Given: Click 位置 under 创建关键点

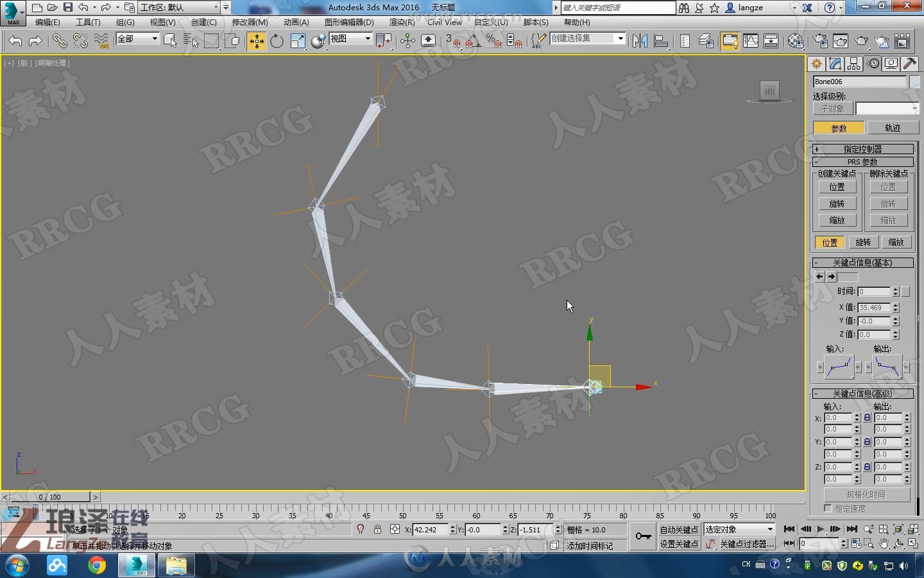Looking at the screenshot, I should coord(837,187).
